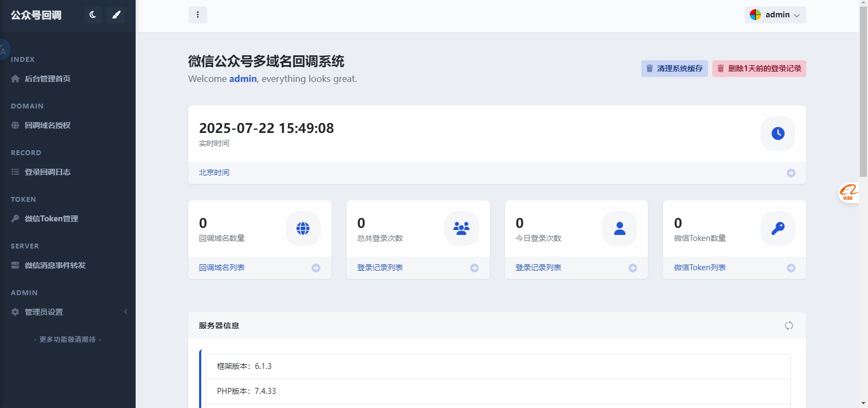Image resolution: width=868 pixels, height=408 pixels.
Task: Click scrollbar up arrow at top
Action: coord(864,3)
